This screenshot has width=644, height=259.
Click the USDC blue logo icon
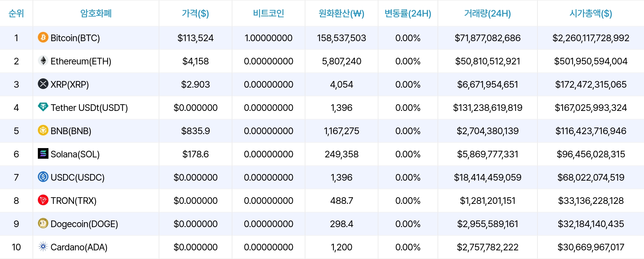click(x=43, y=177)
